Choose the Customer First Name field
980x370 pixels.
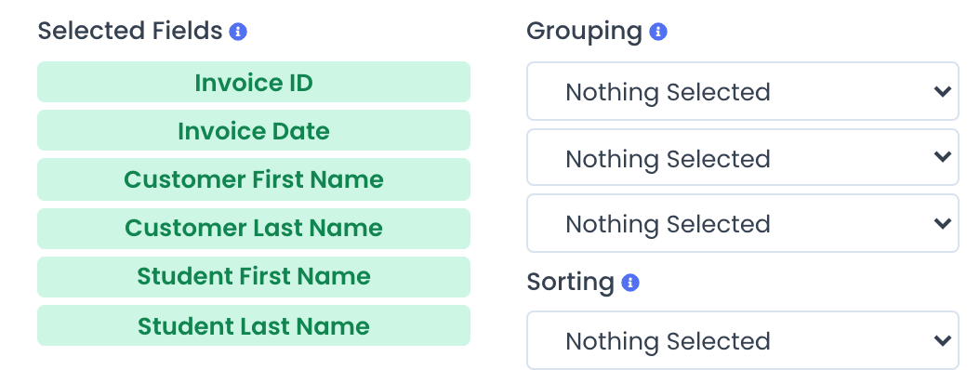coord(254,179)
